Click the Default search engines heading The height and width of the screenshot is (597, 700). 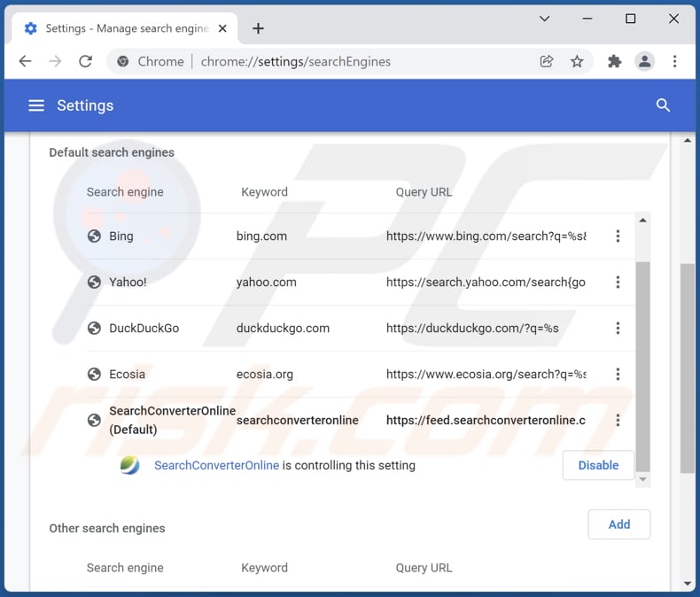point(112,152)
